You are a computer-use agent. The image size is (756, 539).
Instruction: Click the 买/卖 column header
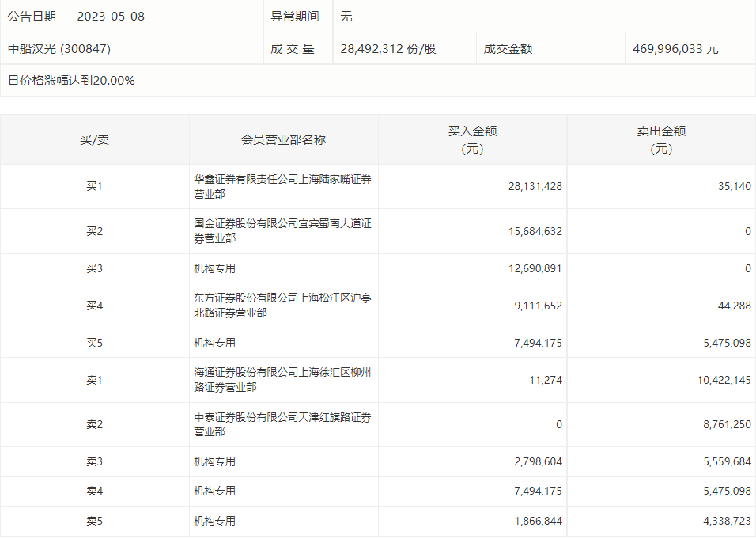click(95, 140)
